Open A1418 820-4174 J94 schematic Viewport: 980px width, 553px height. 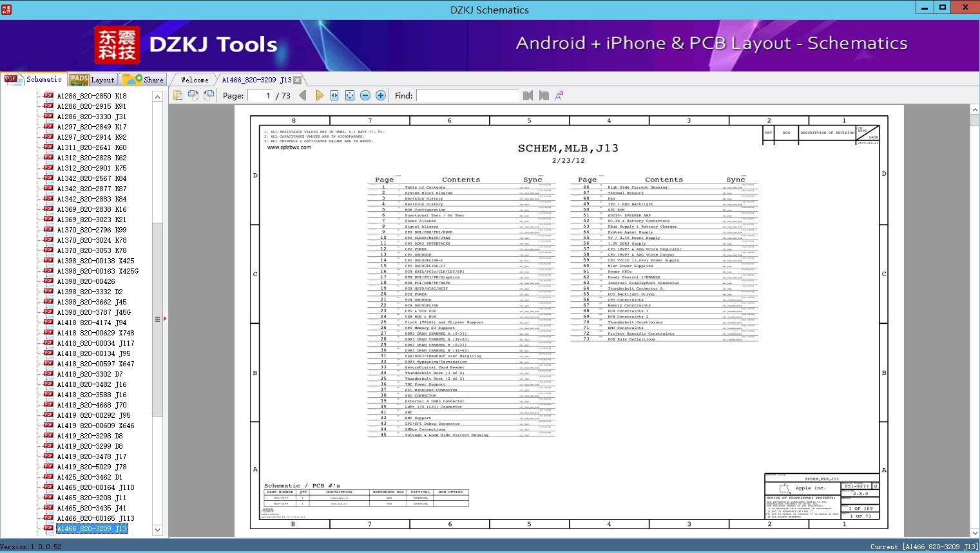coord(91,323)
